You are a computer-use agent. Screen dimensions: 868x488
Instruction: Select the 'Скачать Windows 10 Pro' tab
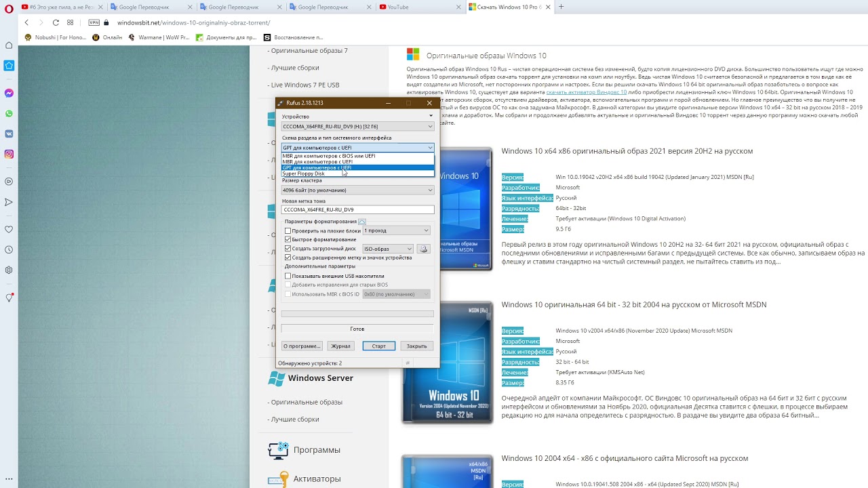coord(509,7)
